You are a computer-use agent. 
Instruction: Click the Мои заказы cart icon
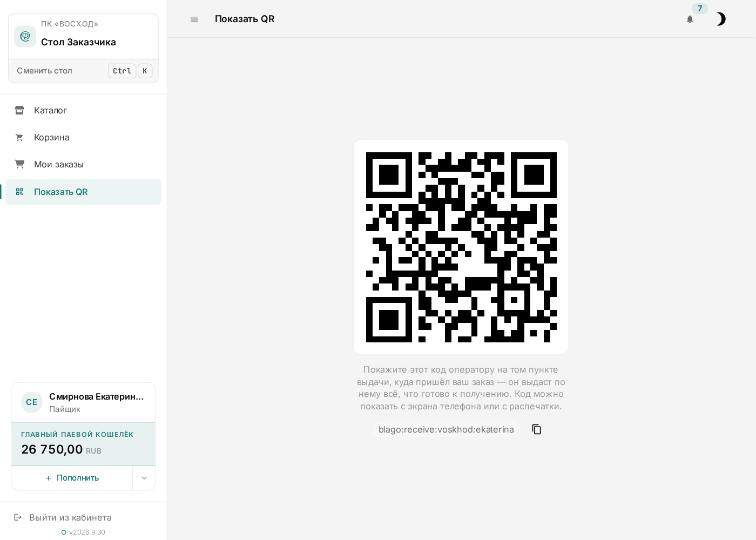click(19, 164)
